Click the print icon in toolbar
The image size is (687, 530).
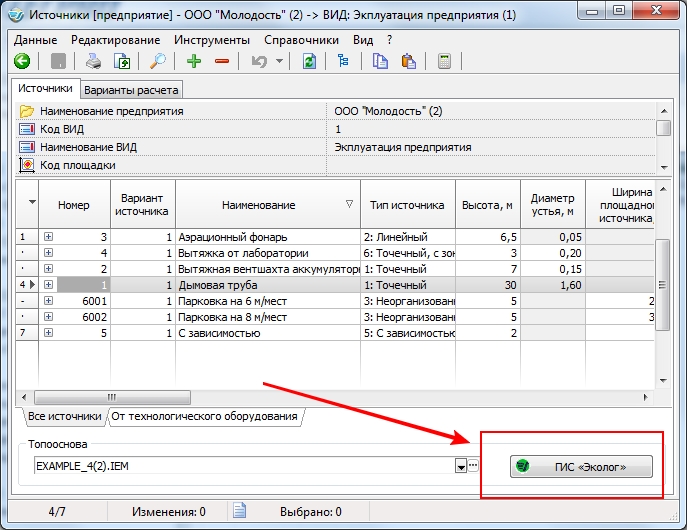pos(93,61)
